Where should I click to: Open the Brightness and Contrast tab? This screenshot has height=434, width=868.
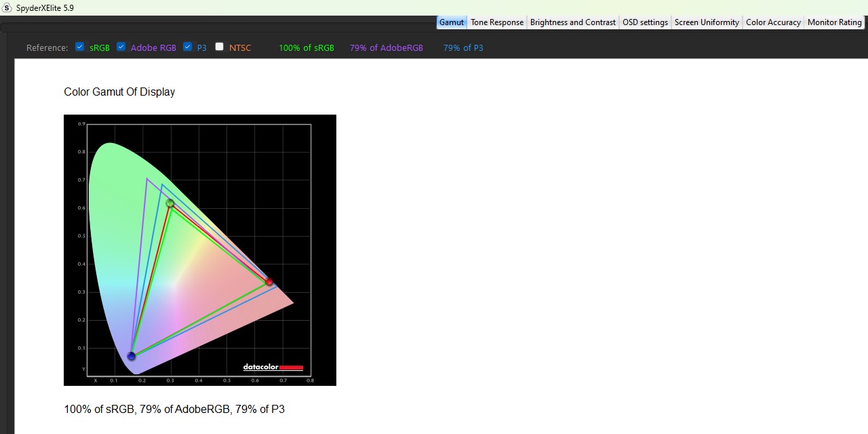[x=573, y=22]
